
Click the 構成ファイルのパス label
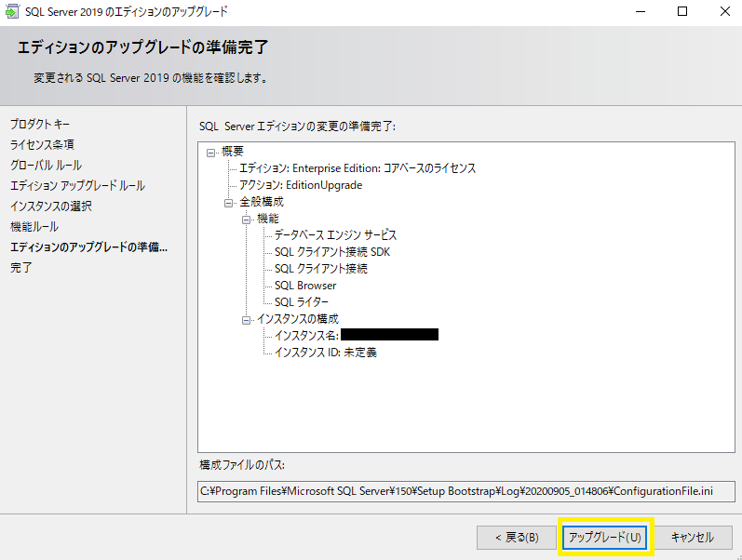click(242, 465)
